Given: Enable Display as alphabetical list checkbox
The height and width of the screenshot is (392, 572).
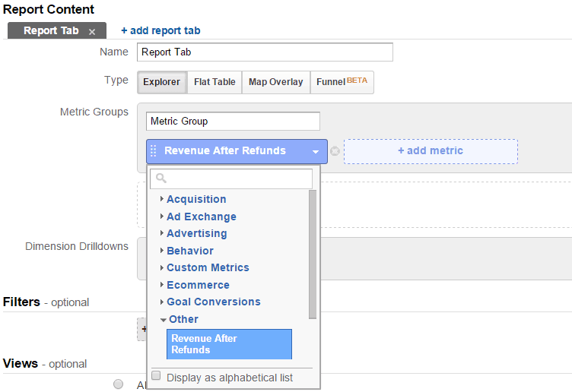Looking at the screenshot, I should click(157, 376).
